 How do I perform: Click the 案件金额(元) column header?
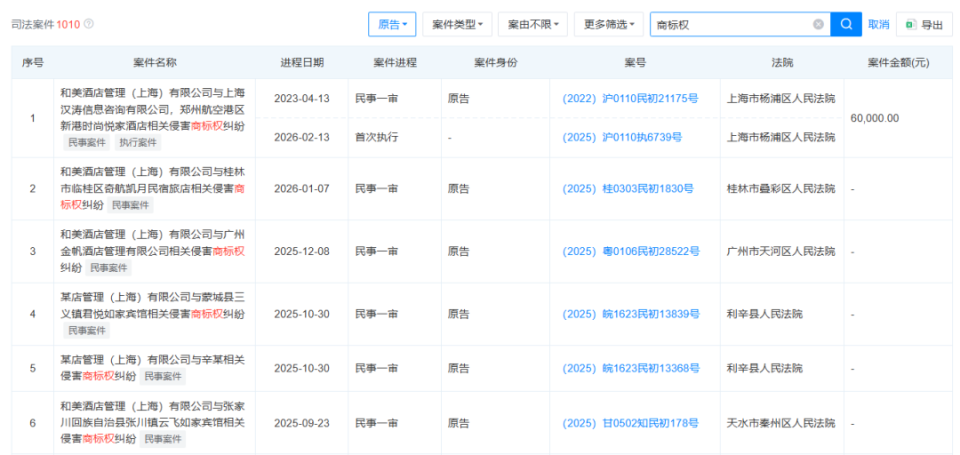click(x=898, y=62)
